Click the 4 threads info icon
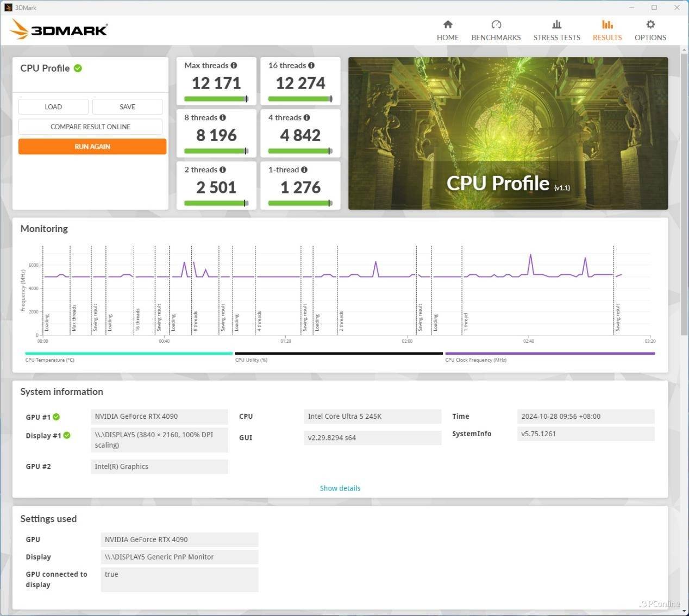 pyautogui.click(x=306, y=117)
